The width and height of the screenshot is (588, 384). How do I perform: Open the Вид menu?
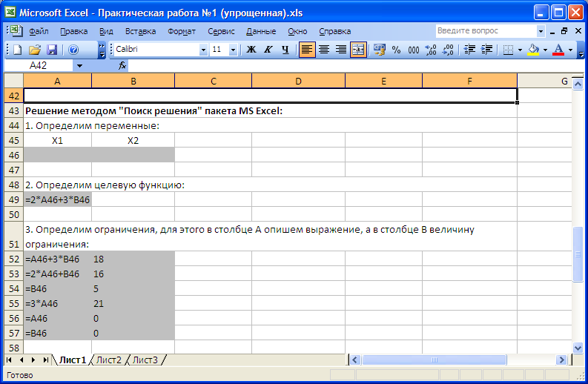click(106, 31)
